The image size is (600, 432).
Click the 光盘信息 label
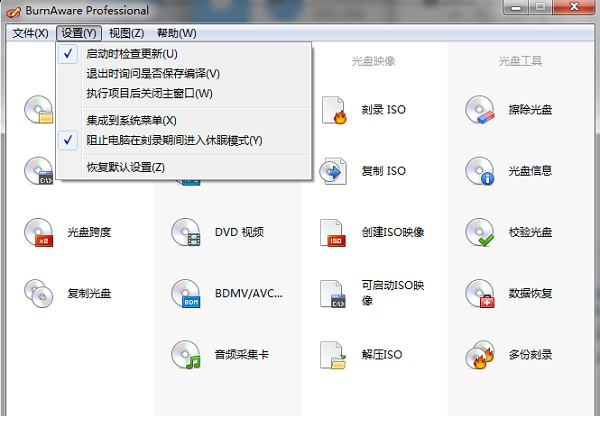pos(530,171)
